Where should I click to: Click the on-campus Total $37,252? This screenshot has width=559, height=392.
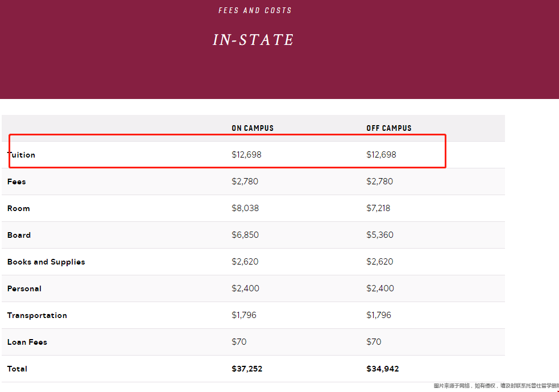(247, 369)
